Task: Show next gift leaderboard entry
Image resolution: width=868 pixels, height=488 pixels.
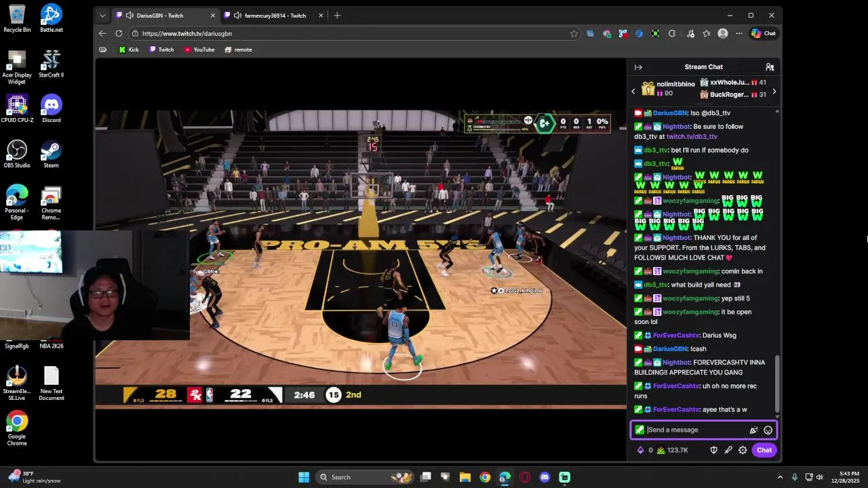Action: 774,91
